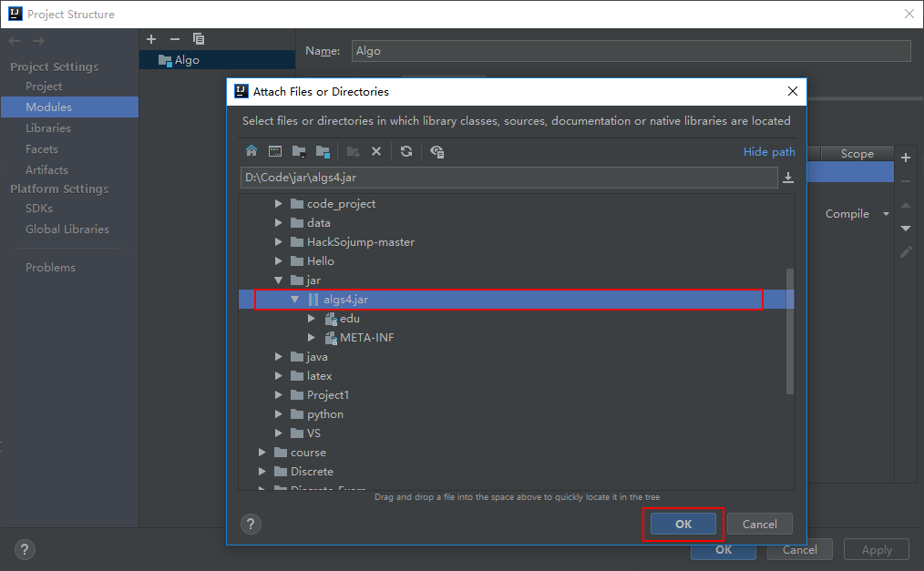
Task: Click the delete (X) toolbar icon
Action: (375, 151)
